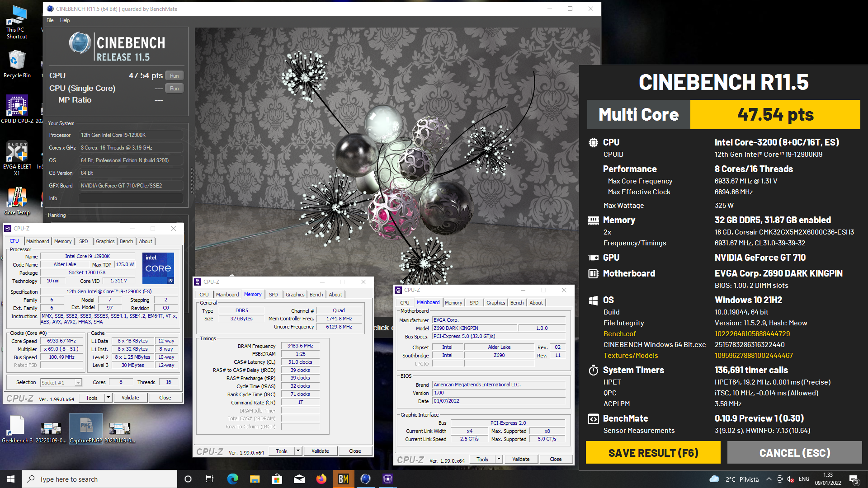Image resolution: width=868 pixels, height=488 pixels.
Task: Click BenchMate CPU chip icon
Action: [x=593, y=142]
